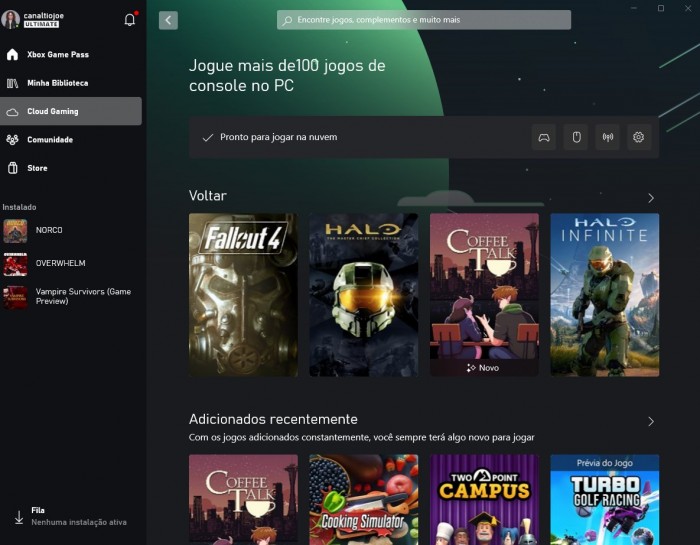The width and height of the screenshot is (700, 545).
Task: Select Vampire Survivors (Game Preview) label
Action: tap(83, 296)
